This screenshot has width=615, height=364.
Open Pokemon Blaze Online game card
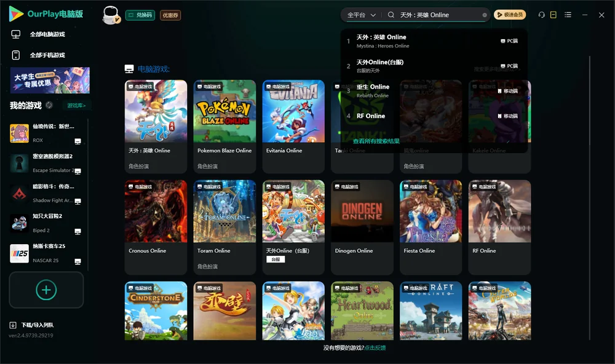[x=224, y=126]
